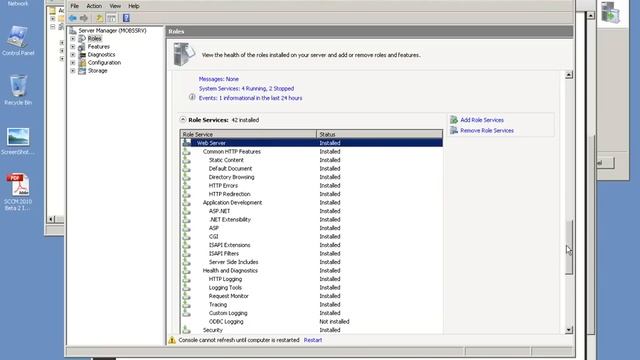This screenshot has width=640, height=360.
Task: Click the Remove Role Services icon
Action: tap(454, 130)
